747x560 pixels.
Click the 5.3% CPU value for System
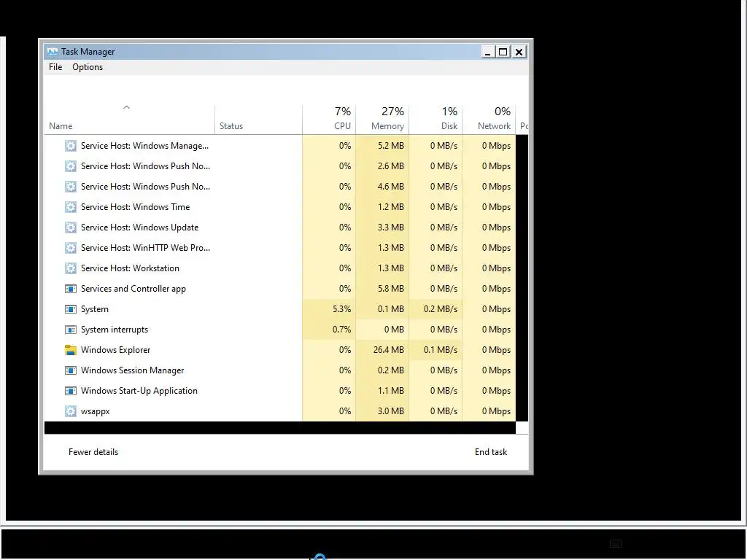[341, 309]
